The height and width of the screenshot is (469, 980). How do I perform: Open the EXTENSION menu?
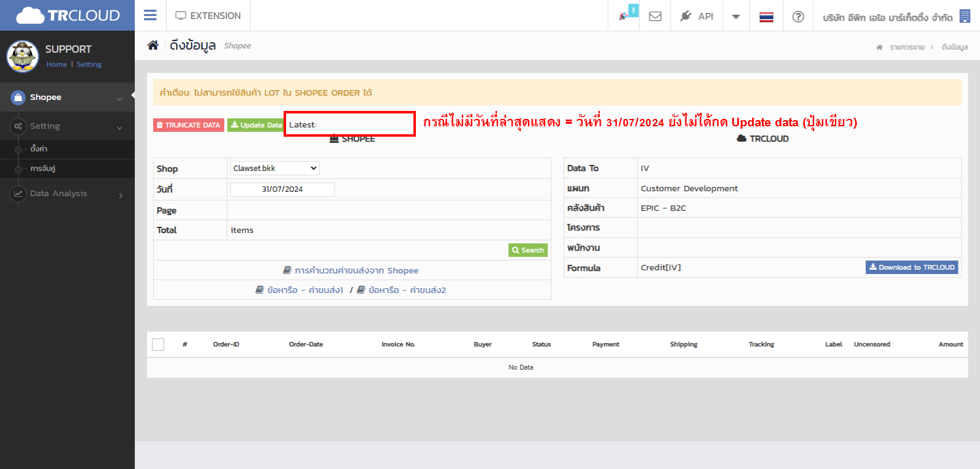pyautogui.click(x=208, y=16)
